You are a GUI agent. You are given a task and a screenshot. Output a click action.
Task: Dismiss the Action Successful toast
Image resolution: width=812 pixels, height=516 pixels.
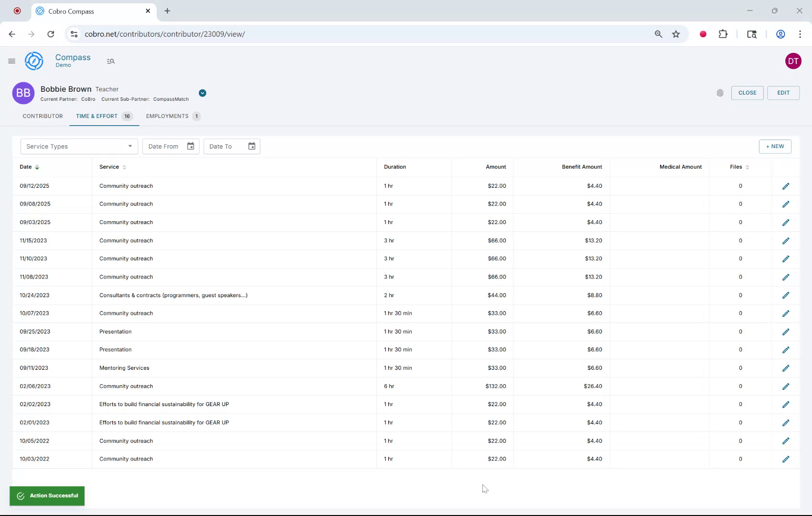tap(46, 496)
